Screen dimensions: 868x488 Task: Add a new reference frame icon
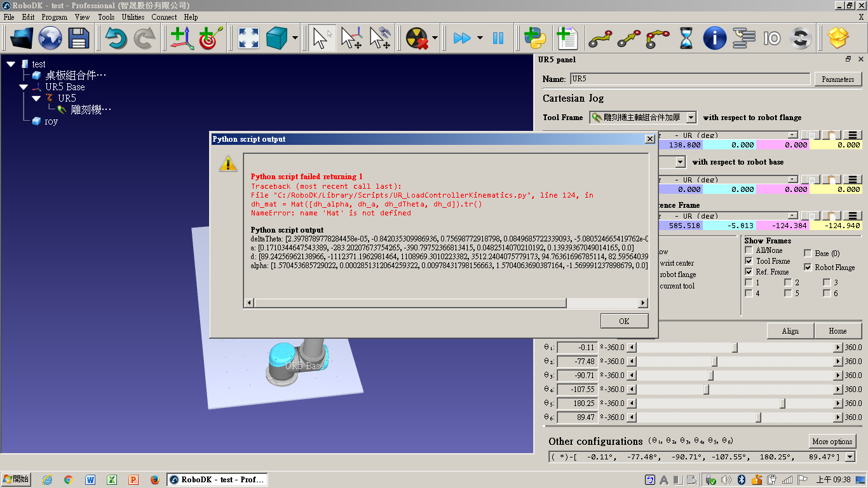coord(181,39)
